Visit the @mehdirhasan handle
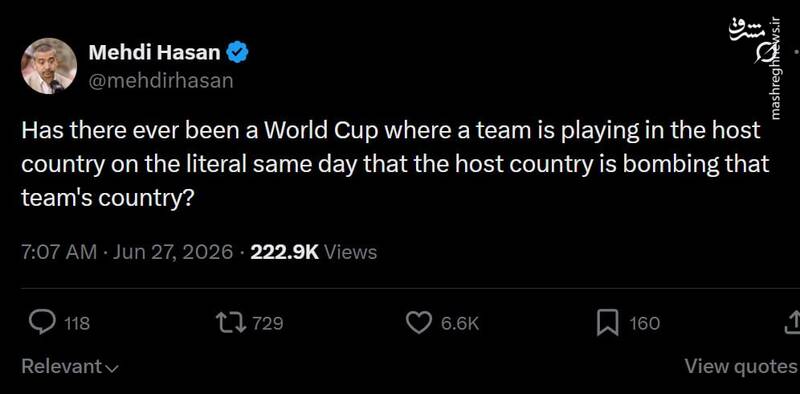The image size is (800, 394). coord(161,81)
